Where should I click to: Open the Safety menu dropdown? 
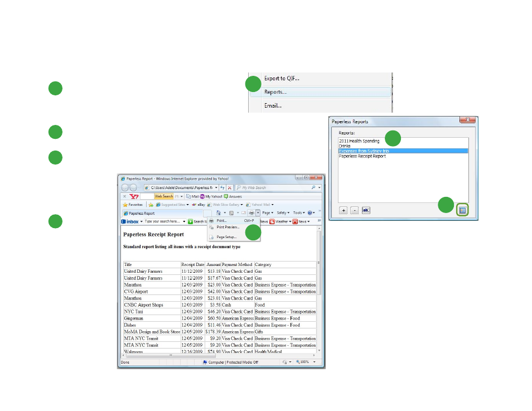(283, 213)
